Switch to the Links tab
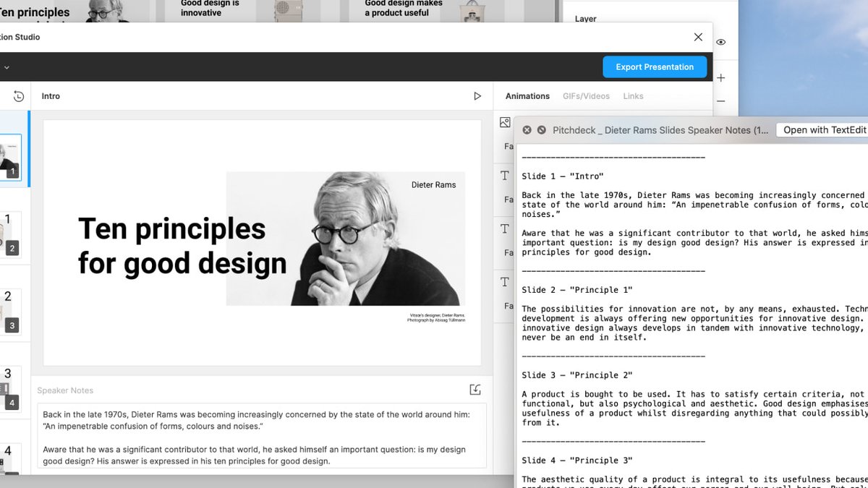Image resolution: width=868 pixels, height=488 pixels. pyautogui.click(x=633, y=96)
